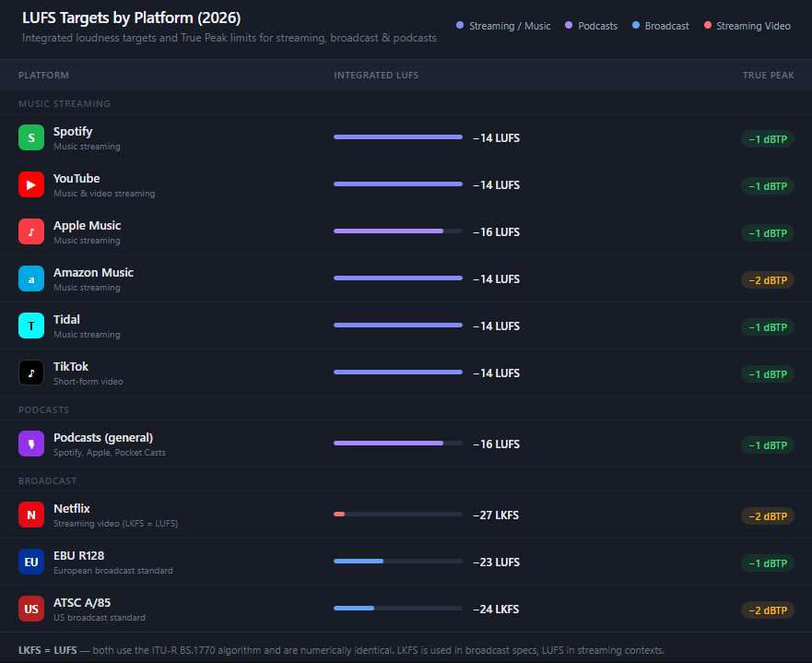Viewport: 812px width, 663px height.
Task: Click Tidal's −1 dBTP badge
Action: point(768,327)
